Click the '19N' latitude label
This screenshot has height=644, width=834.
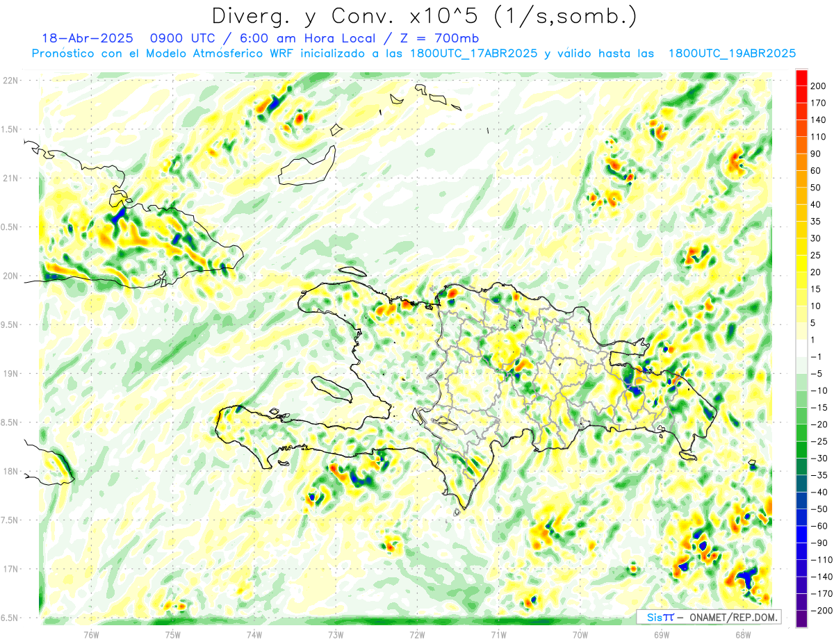(x=11, y=374)
